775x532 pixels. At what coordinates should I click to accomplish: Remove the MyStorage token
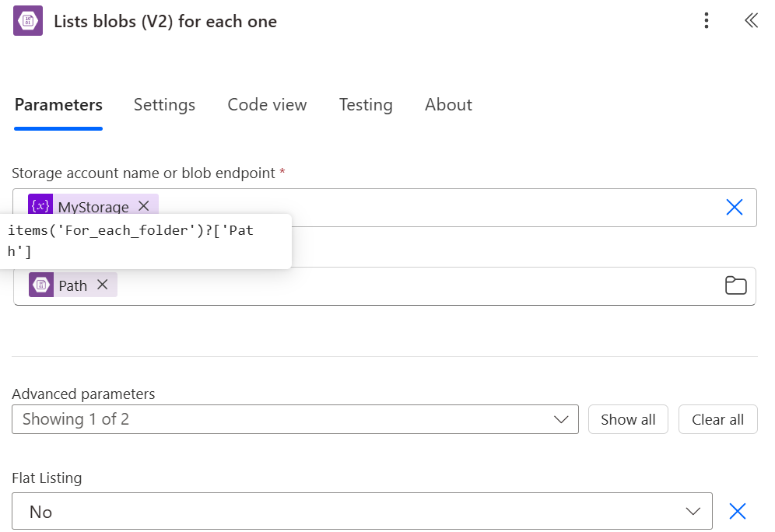point(143,206)
